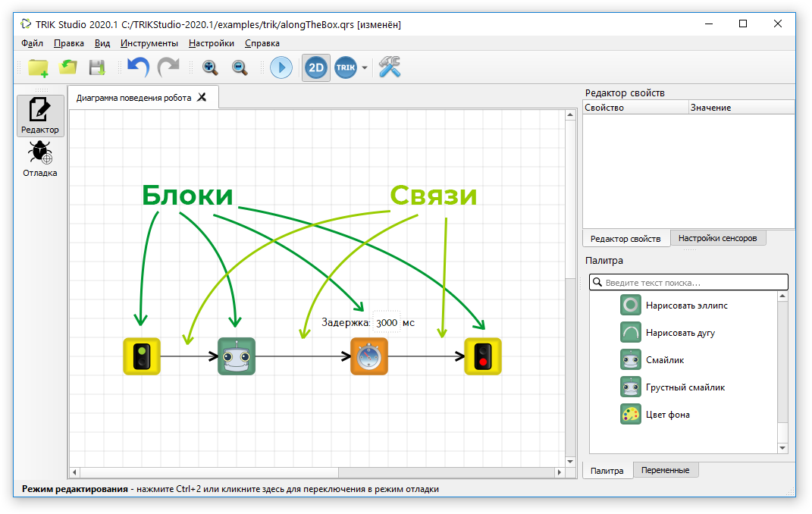Create a new project with folder-plus icon

[x=38, y=67]
